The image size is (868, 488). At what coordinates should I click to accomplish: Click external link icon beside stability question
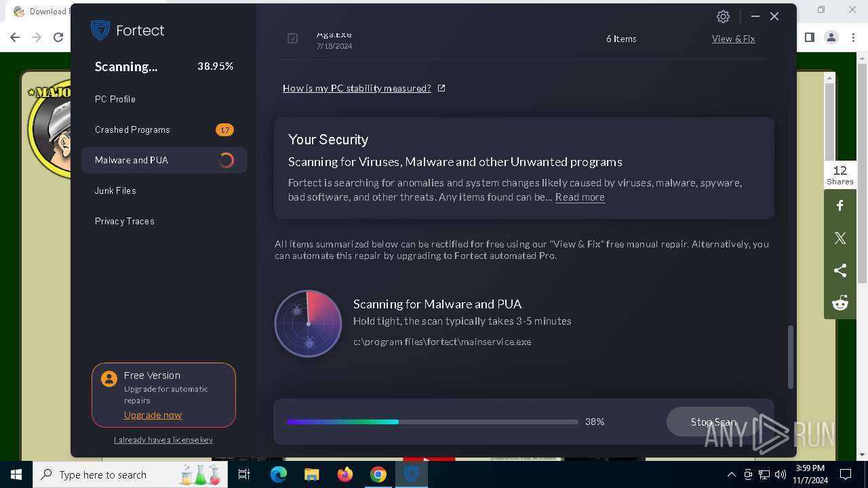point(441,88)
